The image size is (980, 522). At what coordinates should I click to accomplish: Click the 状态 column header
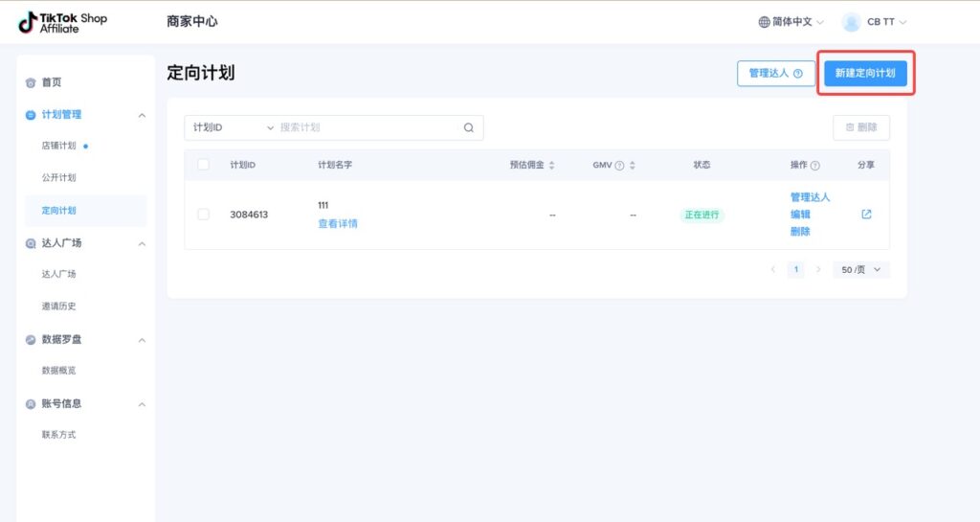[702, 165]
